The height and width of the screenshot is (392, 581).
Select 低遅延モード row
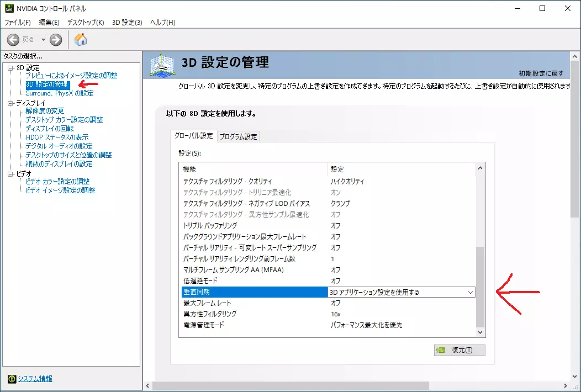pyautogui.click(x=328, y=281)
